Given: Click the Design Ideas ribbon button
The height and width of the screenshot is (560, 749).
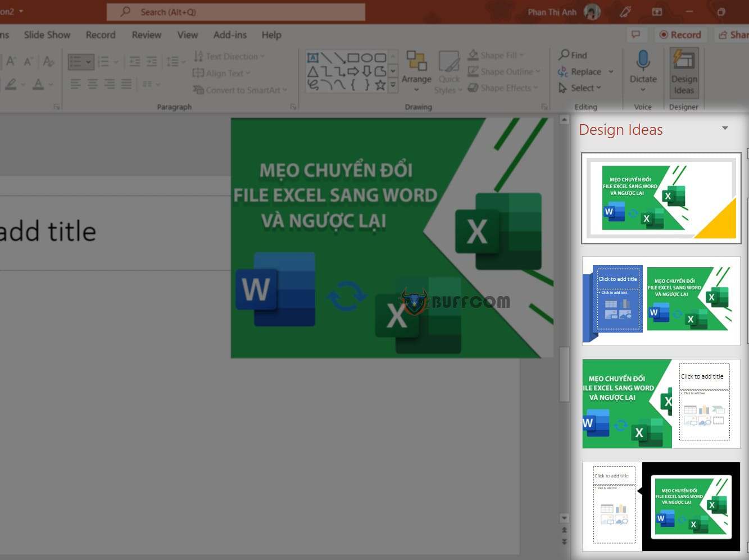Looking at the screenshot, I should point(684,72).
